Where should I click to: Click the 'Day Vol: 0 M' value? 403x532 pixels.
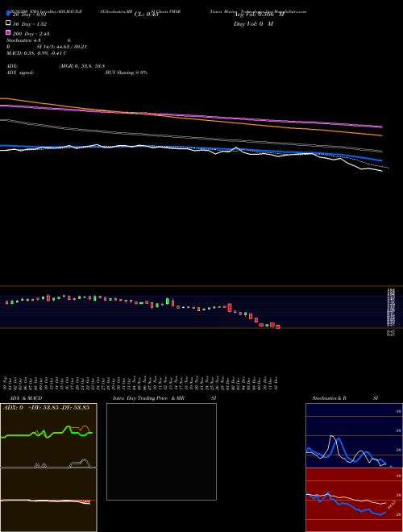pyautogui.click(x=253, y=24)
